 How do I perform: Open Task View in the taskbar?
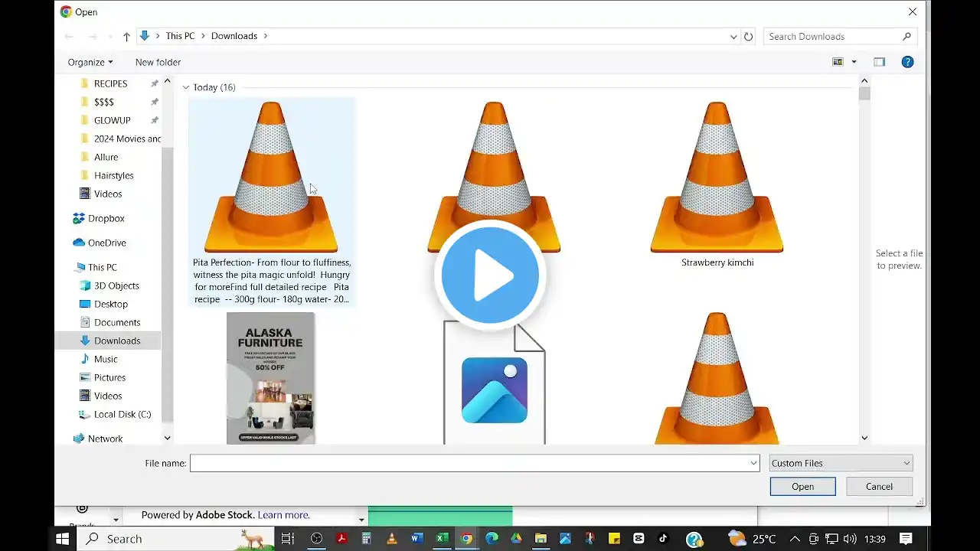(287, 539)
